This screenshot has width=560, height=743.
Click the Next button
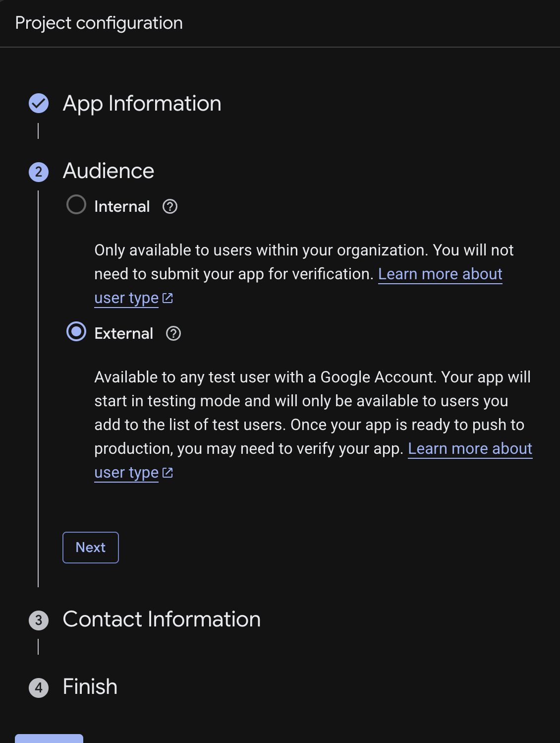tap(91, 548)
